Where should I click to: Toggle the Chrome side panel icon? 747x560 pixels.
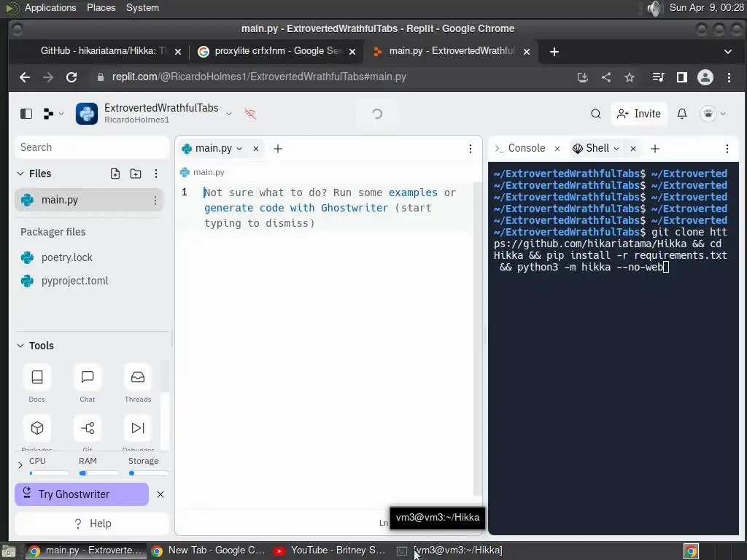(x=682, y=77)
